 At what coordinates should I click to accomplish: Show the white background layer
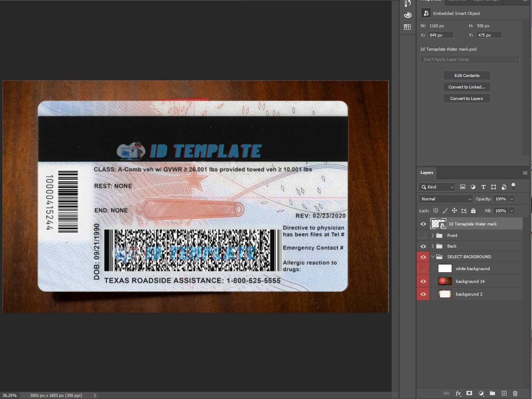point(423,268)
